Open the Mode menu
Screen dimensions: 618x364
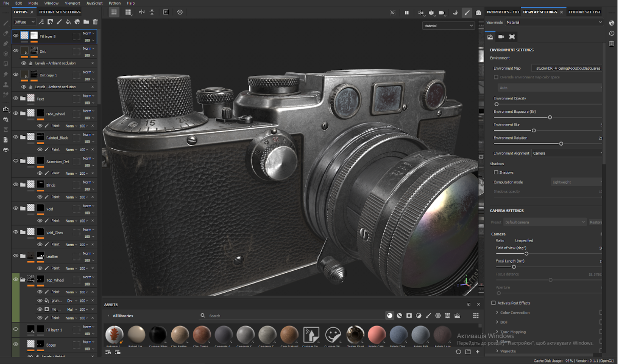[33, 3]
